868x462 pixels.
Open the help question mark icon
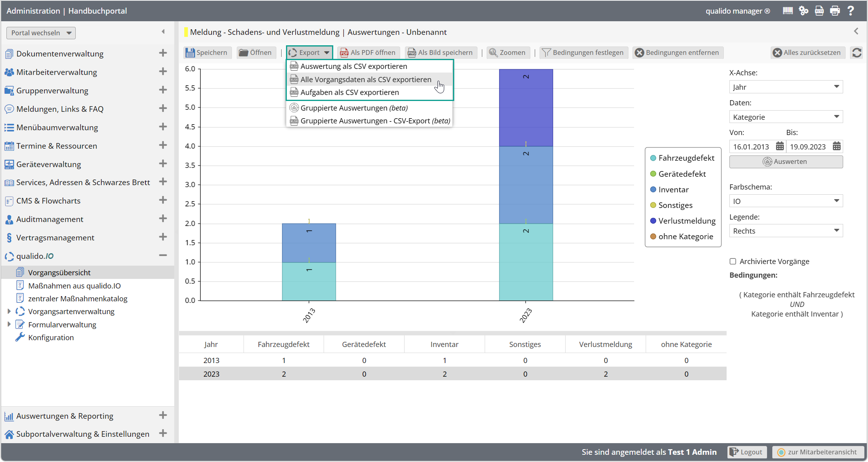tap(852, 11)
